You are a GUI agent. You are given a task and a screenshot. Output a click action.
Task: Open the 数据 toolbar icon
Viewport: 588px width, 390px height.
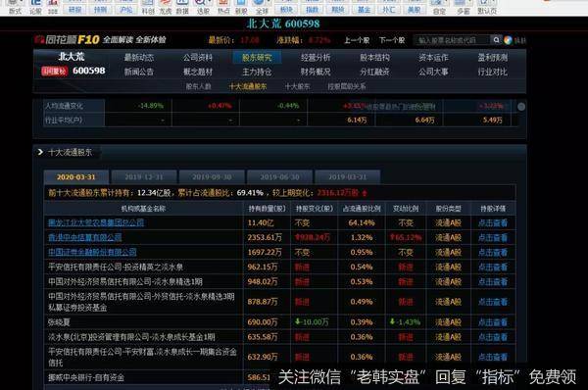coord(182,7)
